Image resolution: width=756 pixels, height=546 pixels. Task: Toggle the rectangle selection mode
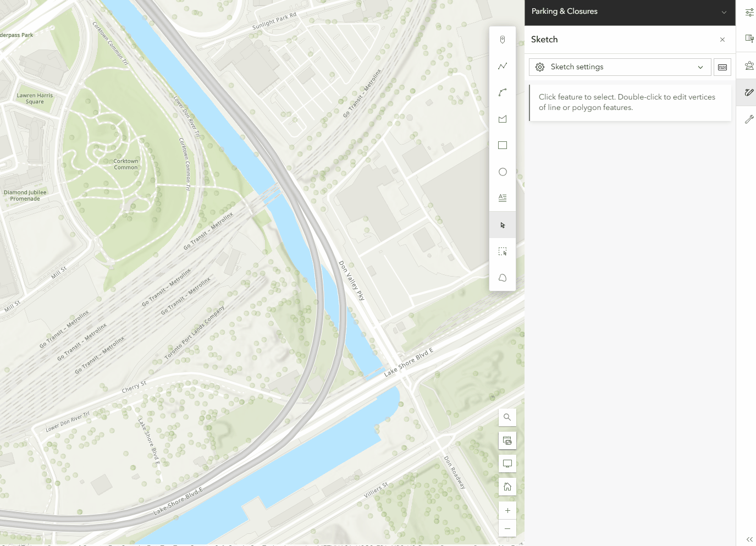pos(502,251)
